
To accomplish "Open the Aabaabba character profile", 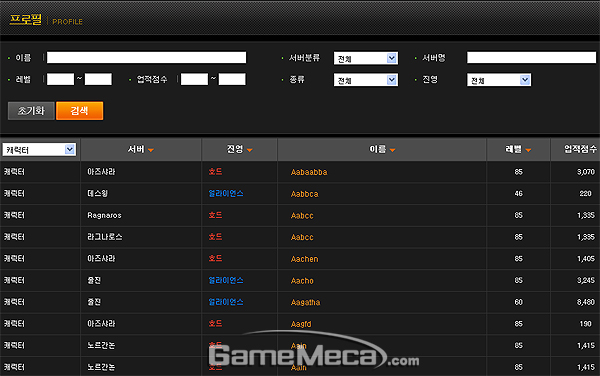I will [x=309, y=172].
